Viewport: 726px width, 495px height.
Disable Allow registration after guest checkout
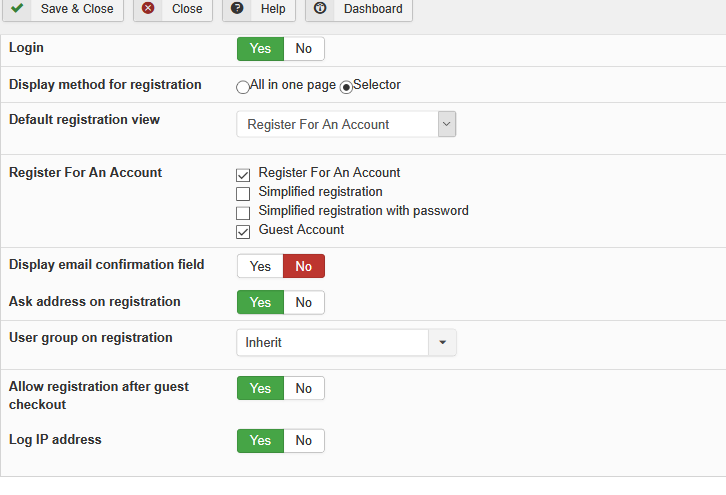tap(304, 388)
